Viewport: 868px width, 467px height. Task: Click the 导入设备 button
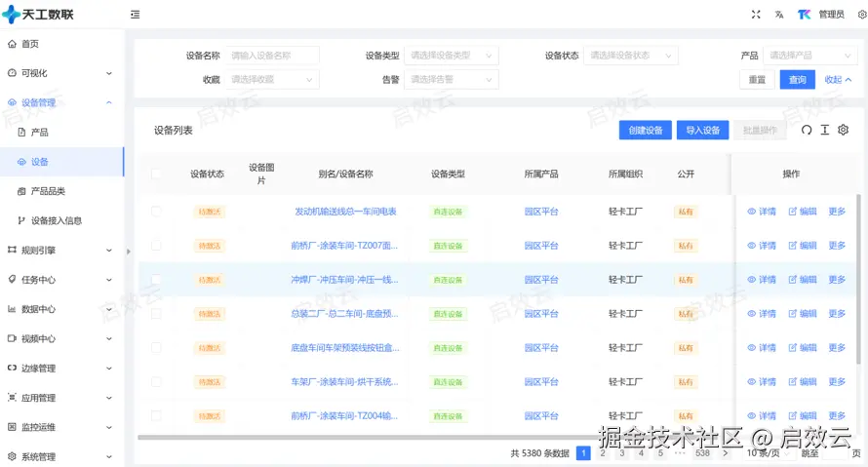(703, 130)
